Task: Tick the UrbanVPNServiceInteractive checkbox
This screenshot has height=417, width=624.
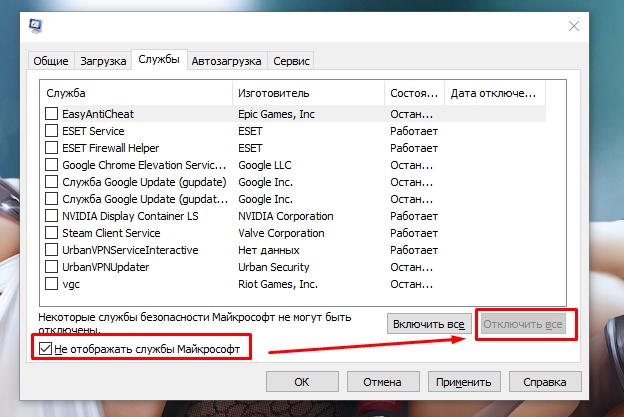Action: coord(51,250)
